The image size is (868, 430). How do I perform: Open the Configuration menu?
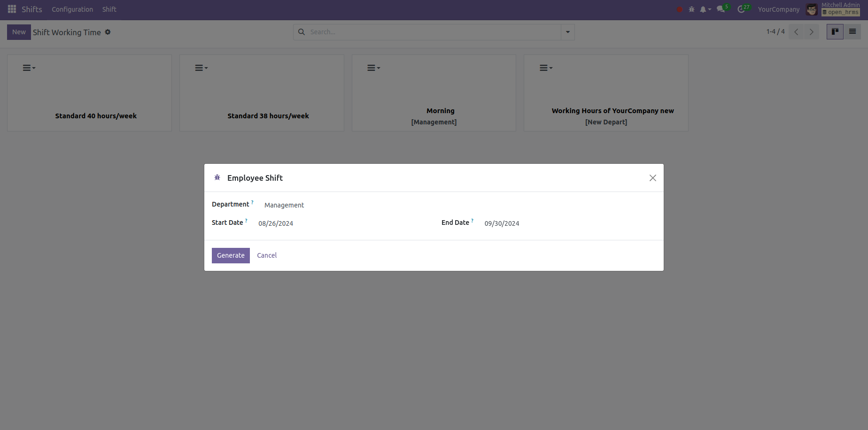point(72,9)
